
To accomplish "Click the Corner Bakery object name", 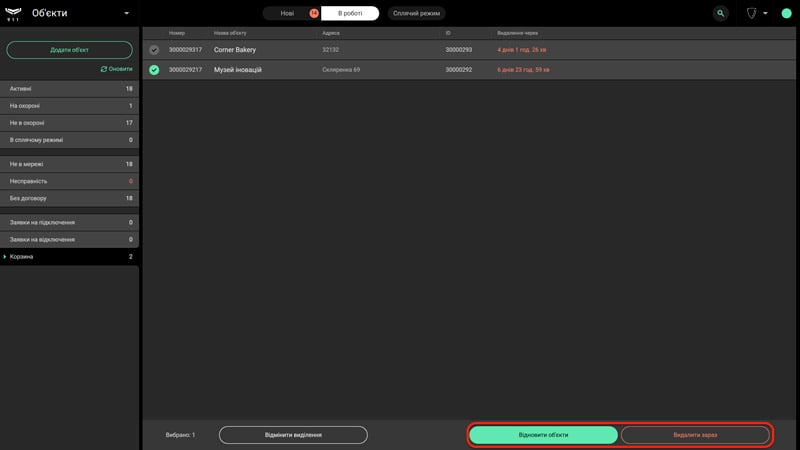I will point(235,50).
